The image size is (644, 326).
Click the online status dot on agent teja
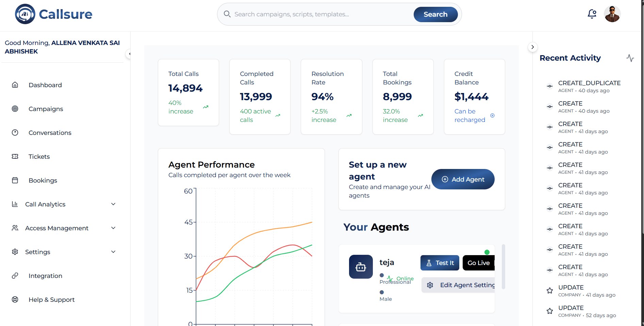click(x=487, y=252)
